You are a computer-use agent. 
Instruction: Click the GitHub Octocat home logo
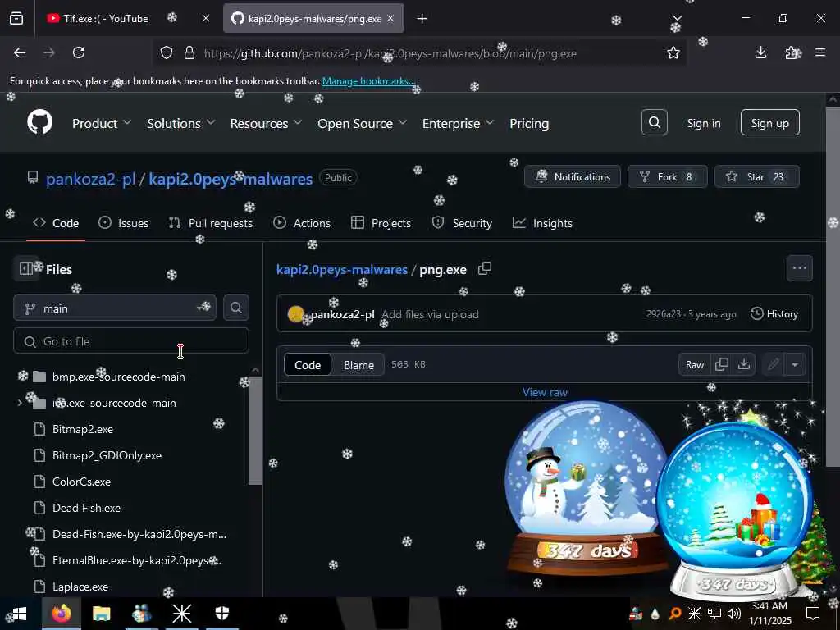[39, 123]
